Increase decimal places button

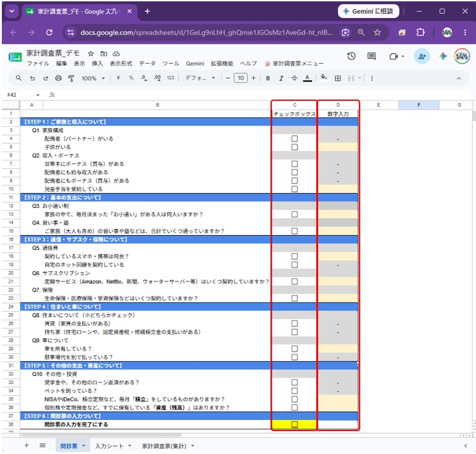157,79
